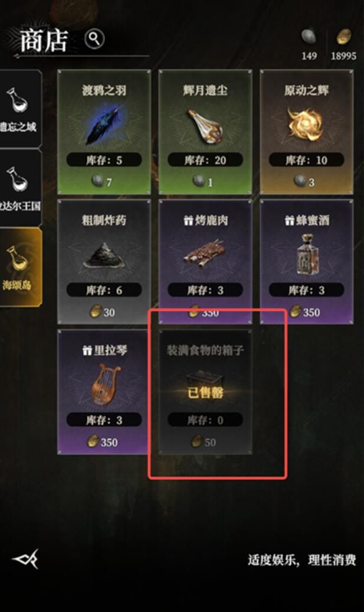Switch to the 达尔王国 shop tab
This screenshot has width=364, height=612.
(x=20, y=188)
